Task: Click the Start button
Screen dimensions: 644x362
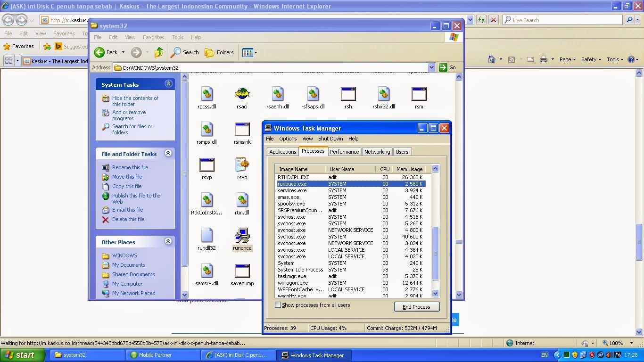Action: (23, 355)
